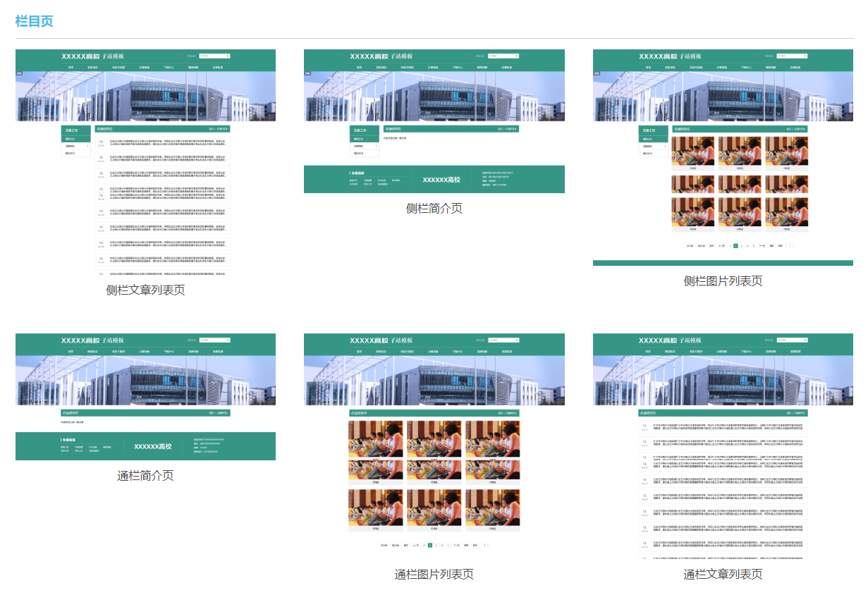This screenshot has height=595, width=868.
Task: Open the 侧栏文章列表页 template thumbnail
Action: [145, 162]
